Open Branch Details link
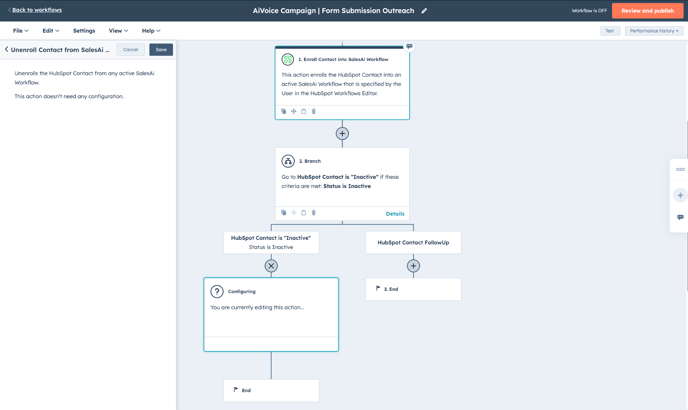688x410 pixels. (x=395, y=214)
